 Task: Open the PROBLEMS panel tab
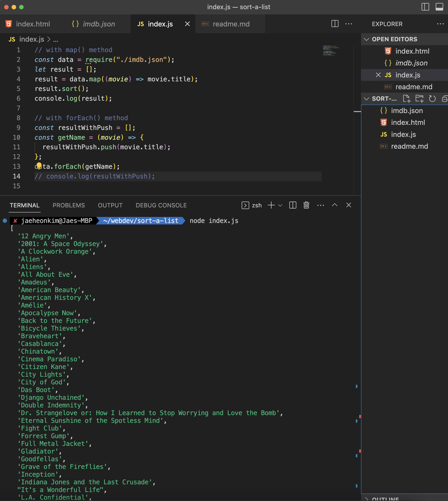pyautogui.click(x=69, y=205)
